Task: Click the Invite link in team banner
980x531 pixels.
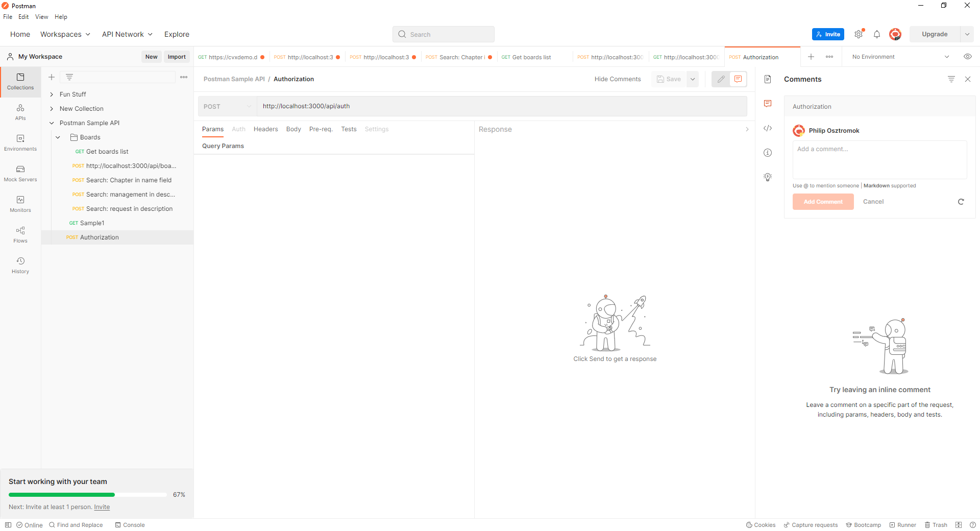Action: [102, 507]
